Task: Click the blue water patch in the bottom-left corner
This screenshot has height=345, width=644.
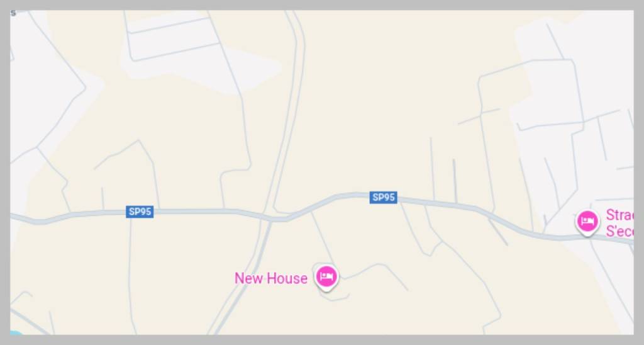Action: [x=16, y=332]
